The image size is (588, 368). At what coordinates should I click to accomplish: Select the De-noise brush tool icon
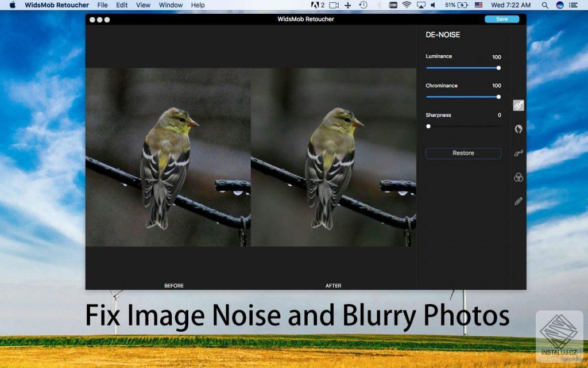click(x=519, y=106)
